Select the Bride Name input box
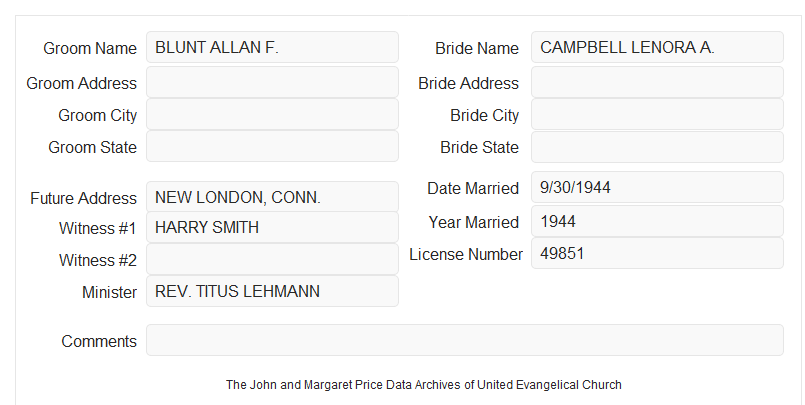This screenshot has width=805, height=405. pos(657,47)
